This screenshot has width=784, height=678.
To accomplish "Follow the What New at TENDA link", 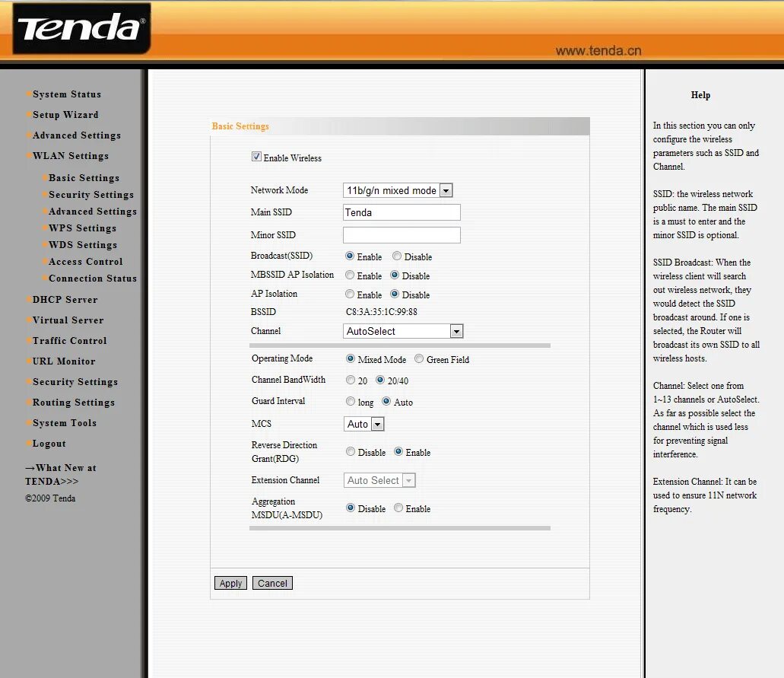I will point(61,474).
